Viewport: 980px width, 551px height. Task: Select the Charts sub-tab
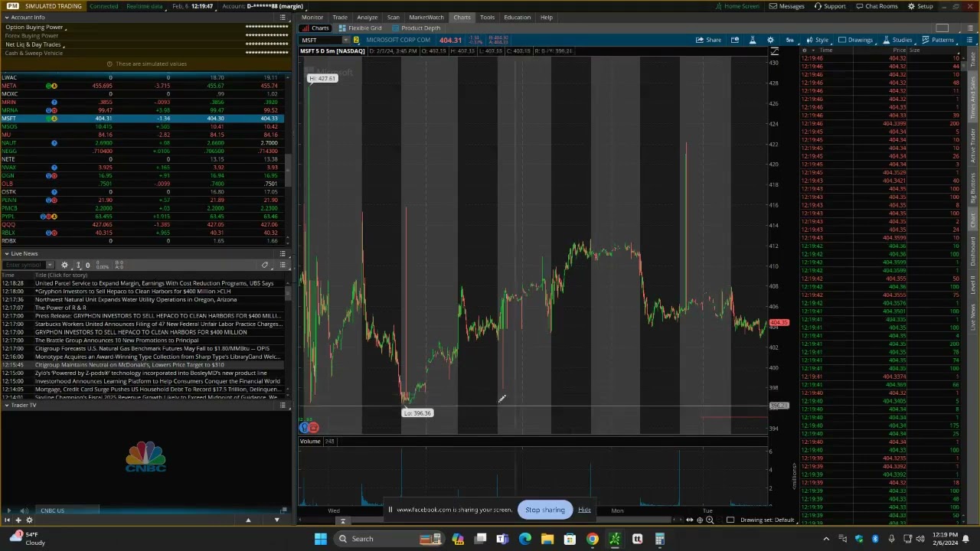[315, 28]
